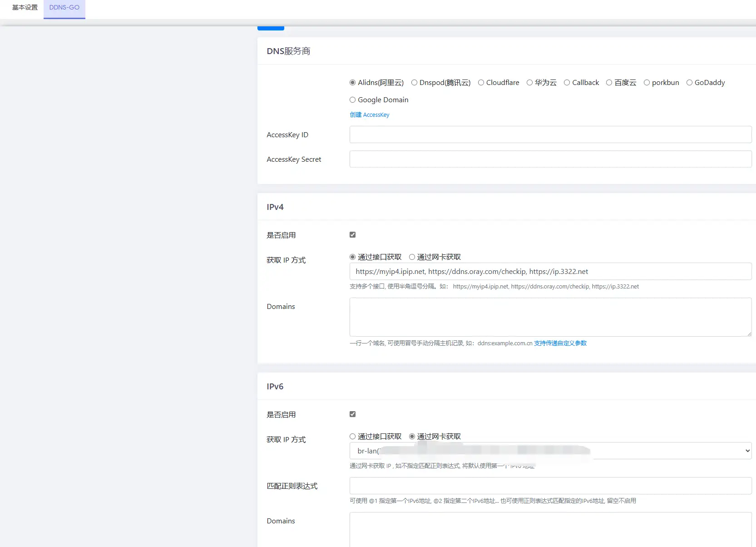Screen dimensions: 756x547
Task: Choose 百度云 as DNS provider
Action: tap(608, 82)
